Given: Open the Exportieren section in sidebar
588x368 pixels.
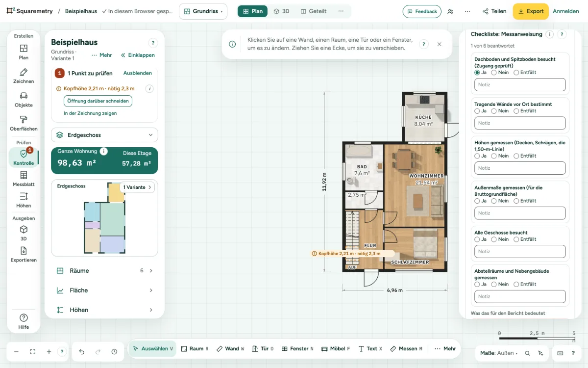Looking at the screenshot, I should [24, 254].
